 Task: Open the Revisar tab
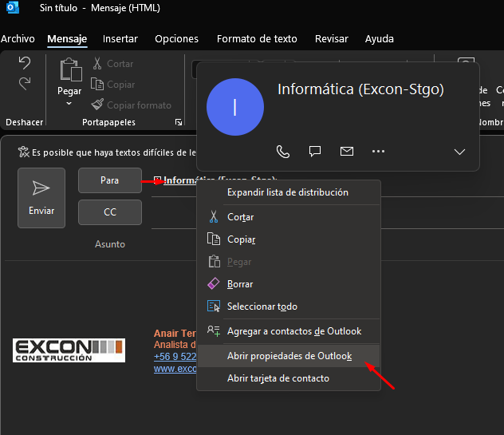pyautogui.click(x=332, y=38)
